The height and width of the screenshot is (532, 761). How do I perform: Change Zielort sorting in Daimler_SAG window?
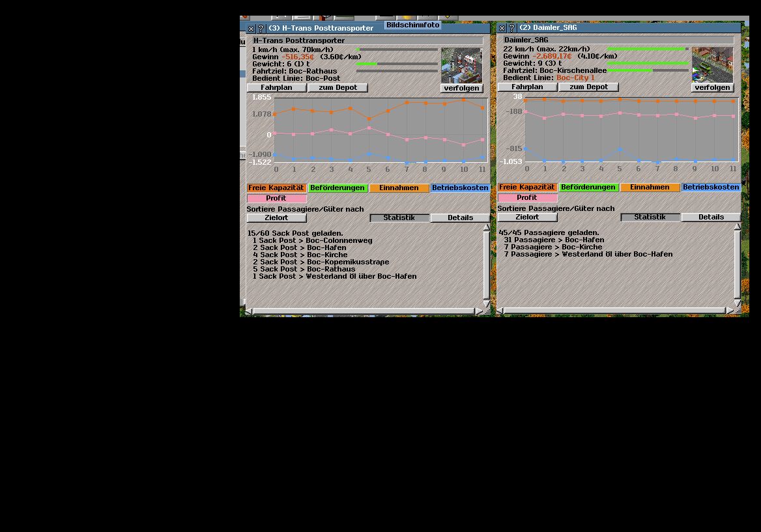[x=527, y=217]
